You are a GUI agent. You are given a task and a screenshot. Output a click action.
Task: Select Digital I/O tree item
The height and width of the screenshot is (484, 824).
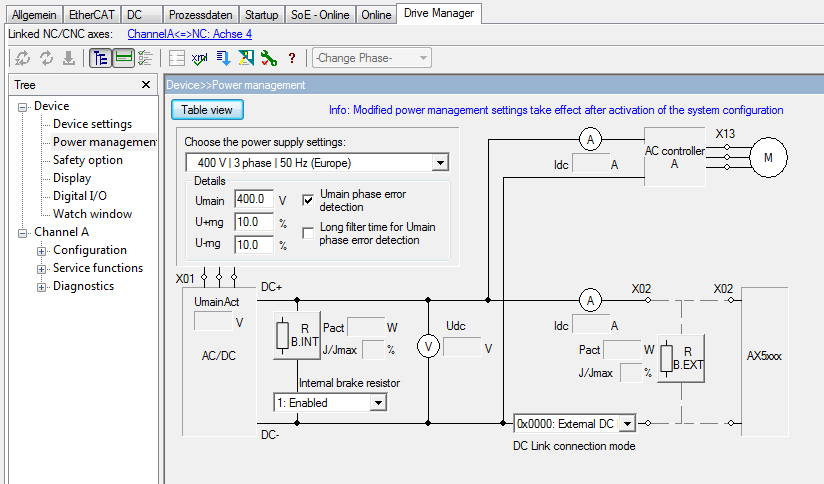(x=80, y=196)
